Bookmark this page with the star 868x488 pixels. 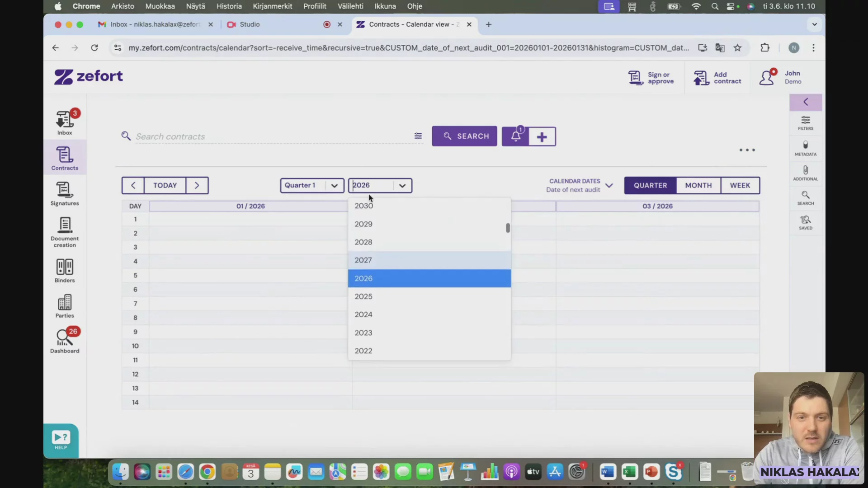[x=737, y=48]
